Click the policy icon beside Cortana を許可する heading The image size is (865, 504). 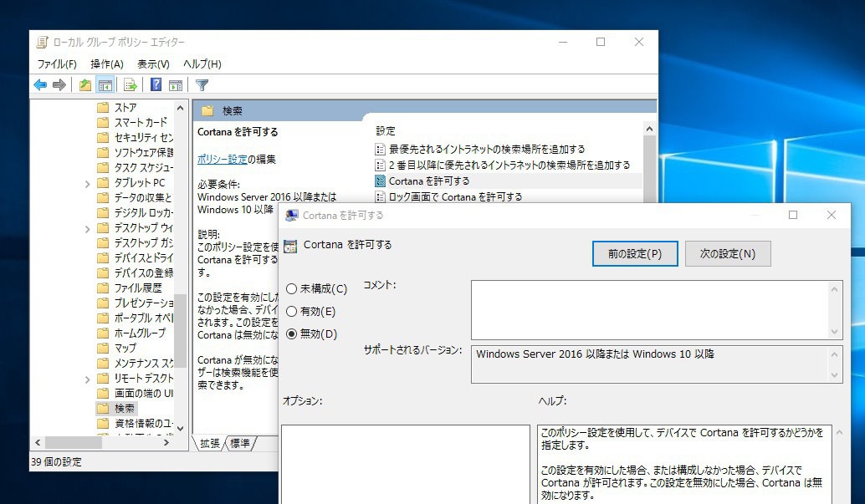click(x=290, y=246)
